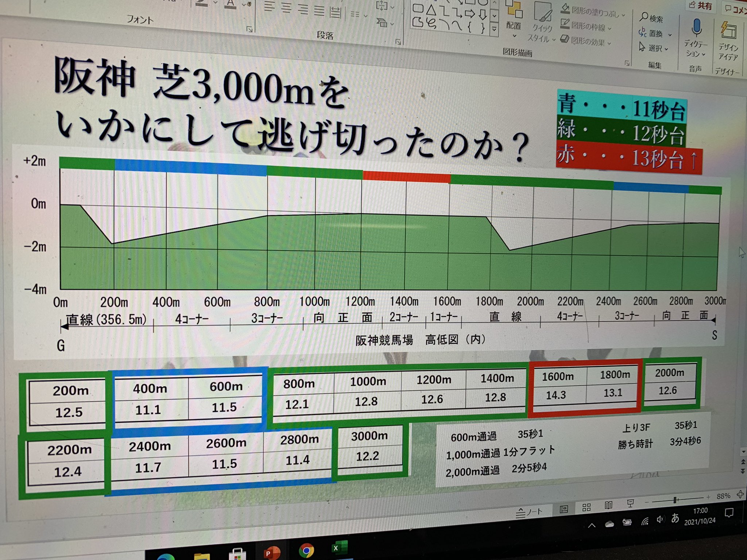Click 検索 (Find) in editing group
The width and height of the screenshot is (747, 560).
tap(651, 17)
